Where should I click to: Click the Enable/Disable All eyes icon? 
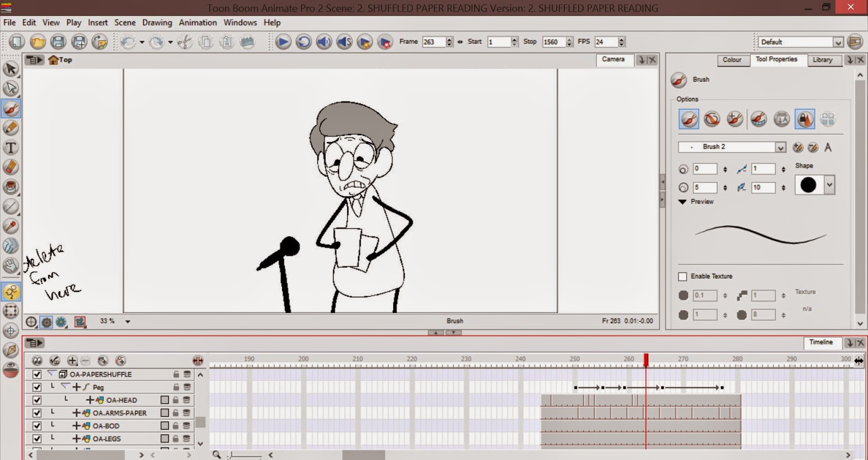point(37,361)
